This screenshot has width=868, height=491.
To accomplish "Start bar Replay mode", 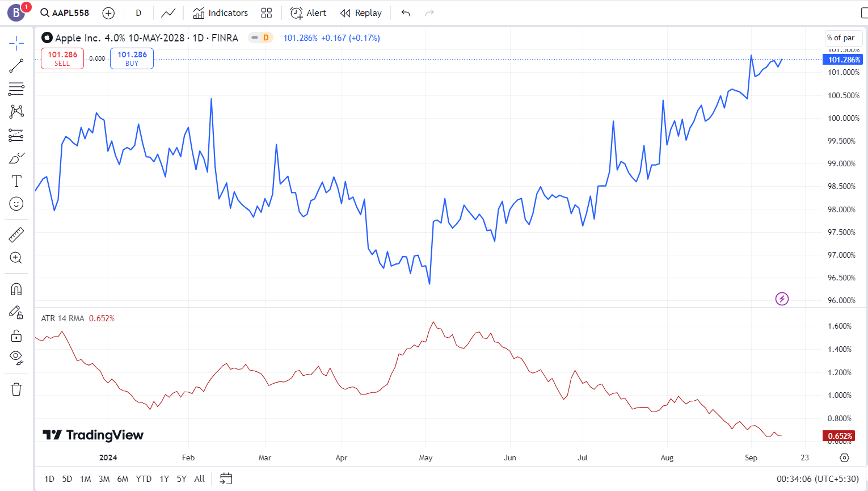I will point(361,13).
